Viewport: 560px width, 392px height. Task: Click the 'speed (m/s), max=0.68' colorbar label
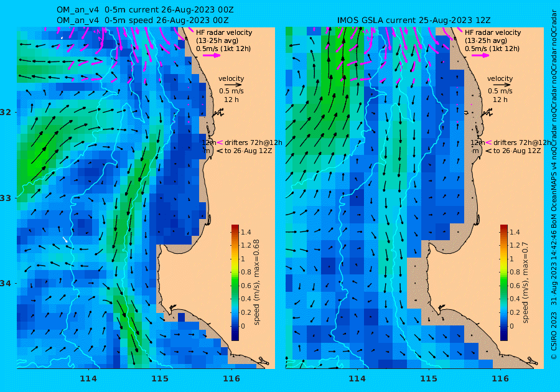tap(256, 282)
